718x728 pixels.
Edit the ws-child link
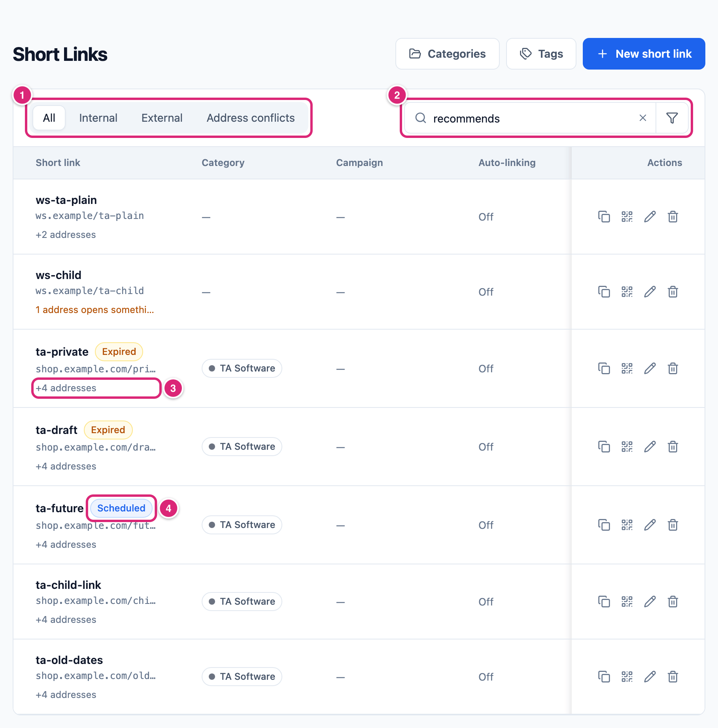(x=650, y=292)
